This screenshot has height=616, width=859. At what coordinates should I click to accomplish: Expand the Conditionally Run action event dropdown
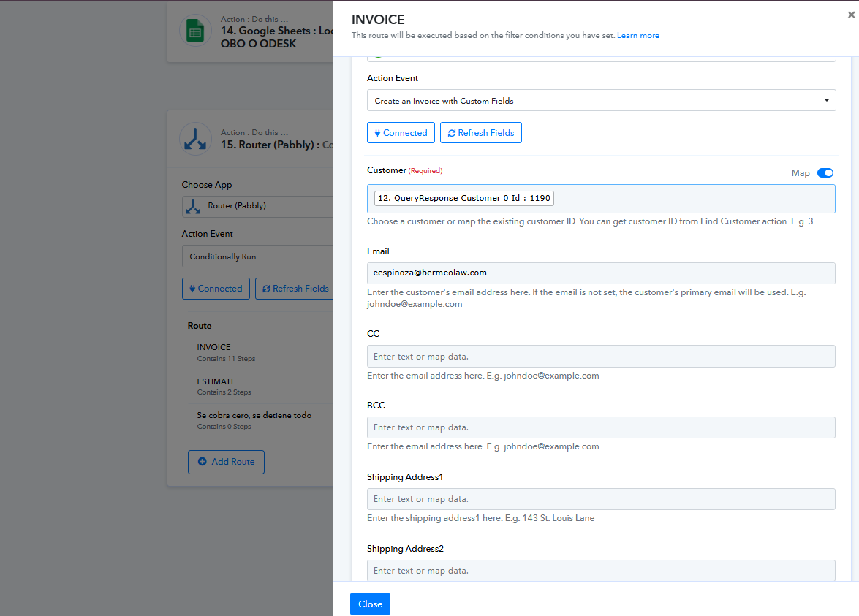tap(257, 256)
